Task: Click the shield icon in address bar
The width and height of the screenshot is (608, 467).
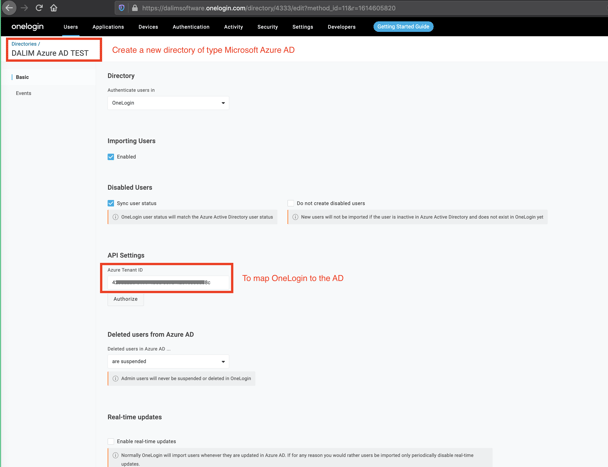Action: tap(121, 8)
